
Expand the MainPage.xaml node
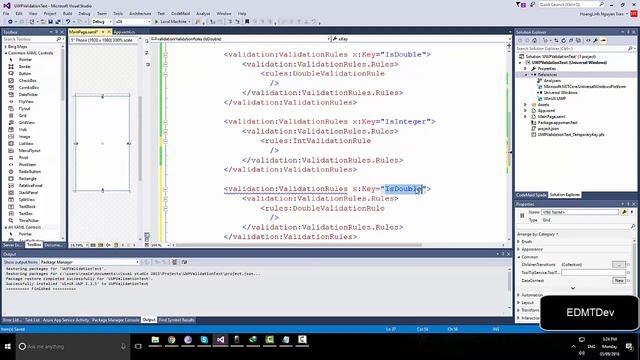526,117
